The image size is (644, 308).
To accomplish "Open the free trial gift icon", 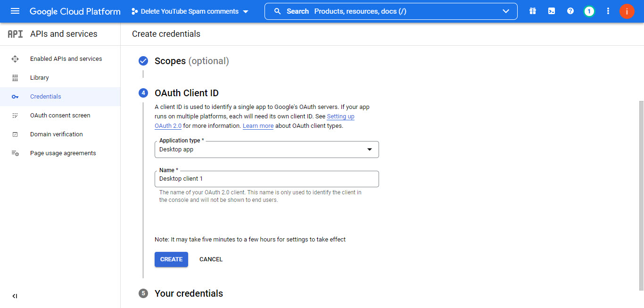I will click(533, 11).
